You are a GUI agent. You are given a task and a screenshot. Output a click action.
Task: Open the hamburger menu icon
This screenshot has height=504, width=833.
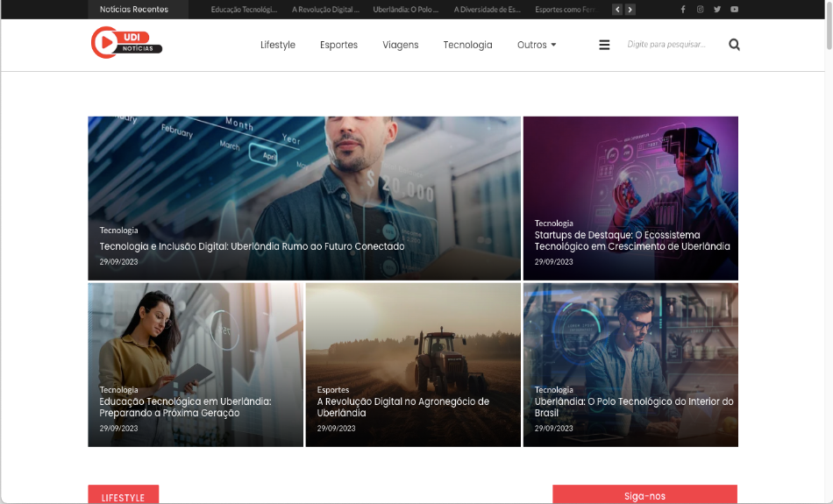(x=604, y=45)
